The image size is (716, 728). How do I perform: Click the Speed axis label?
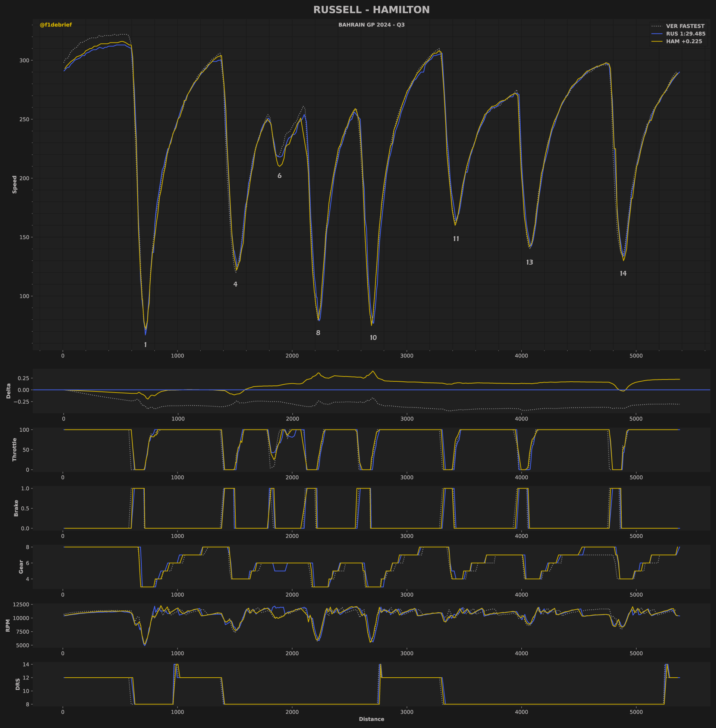[x=15, y=184]
